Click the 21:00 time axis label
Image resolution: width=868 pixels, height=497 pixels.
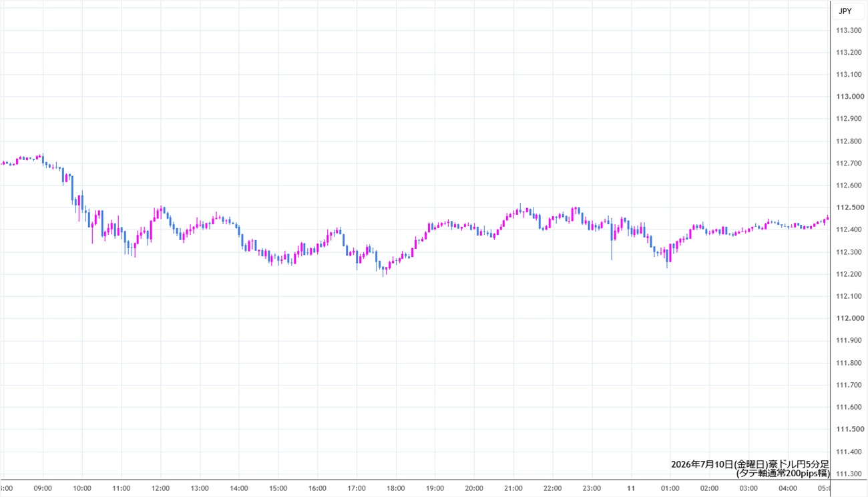tap(513, 488)
